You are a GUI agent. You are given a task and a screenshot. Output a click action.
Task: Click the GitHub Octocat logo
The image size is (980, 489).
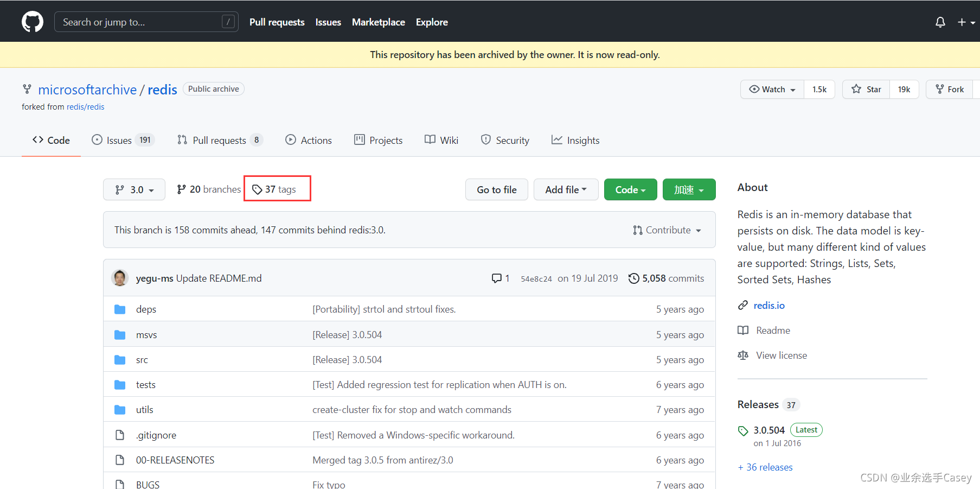[x=33, y=22]
